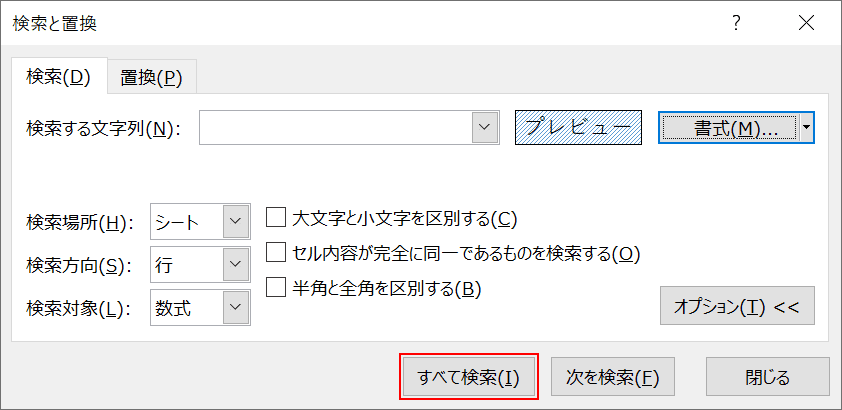Click the 検索する文字列 input field
Viewport: 842px width, 410px height.
click(335, 128)
